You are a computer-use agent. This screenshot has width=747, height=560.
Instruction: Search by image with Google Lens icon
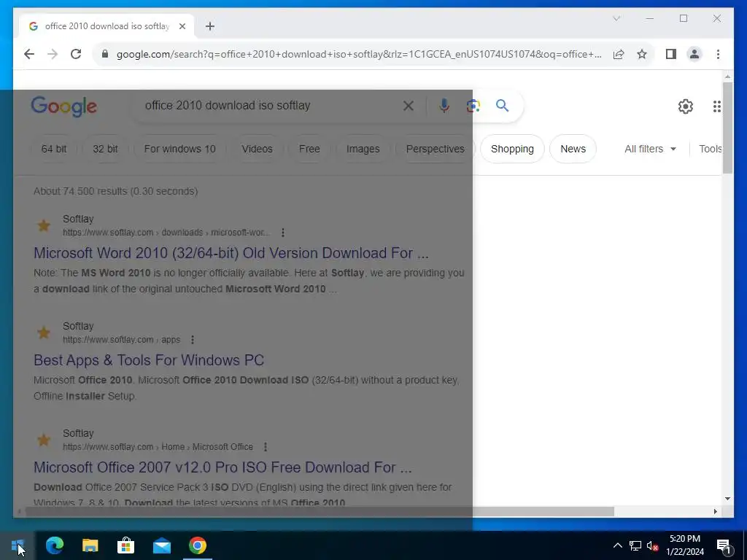tap(473, 106)
